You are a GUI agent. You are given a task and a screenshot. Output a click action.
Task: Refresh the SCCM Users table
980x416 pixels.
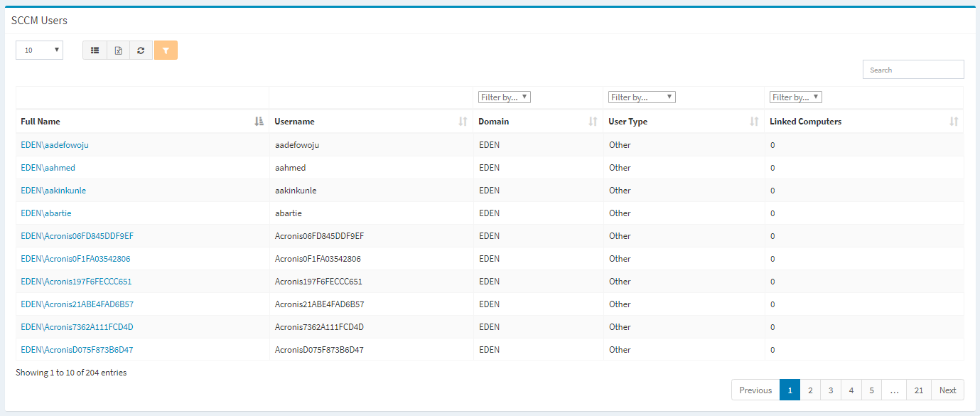point(141,50)
